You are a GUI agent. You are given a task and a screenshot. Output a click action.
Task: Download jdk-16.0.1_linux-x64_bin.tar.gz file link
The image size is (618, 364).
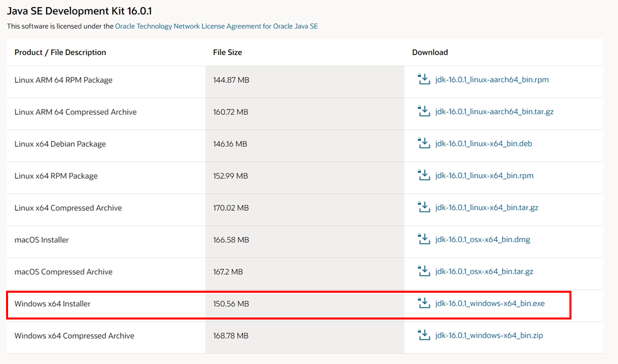click(x=487, y=208)
